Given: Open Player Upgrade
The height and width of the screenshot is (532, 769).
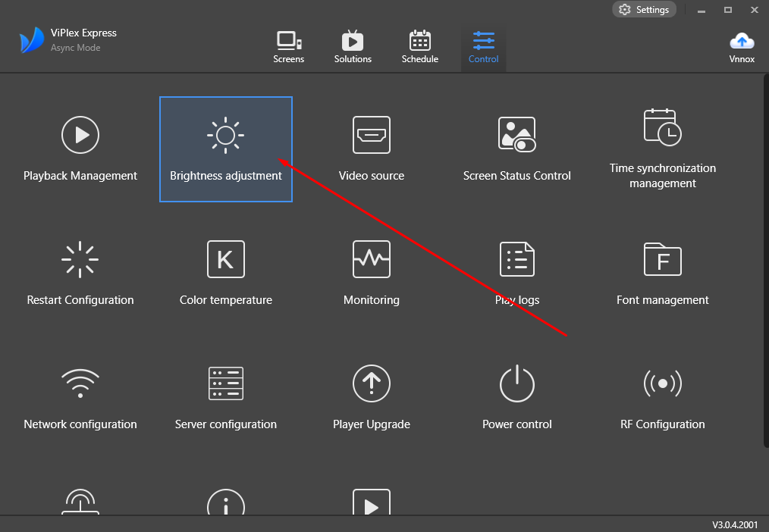Looking at the screenshot, I should (372, 399).
